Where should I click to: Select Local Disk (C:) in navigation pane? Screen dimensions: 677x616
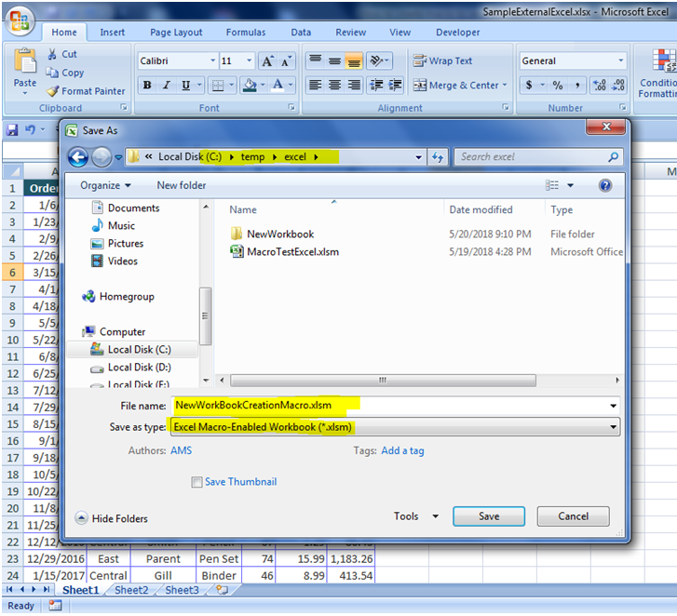(x=131, y=350)
